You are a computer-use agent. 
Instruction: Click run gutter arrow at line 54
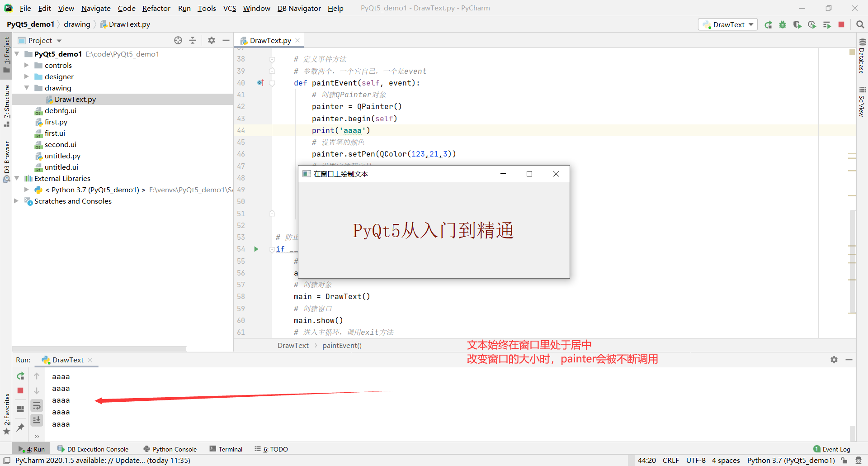point(256,249)
